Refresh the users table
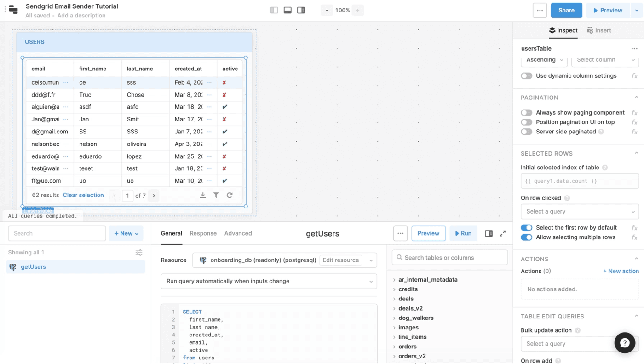The height and width of the screenshot is (364, 644). (230, 196)
